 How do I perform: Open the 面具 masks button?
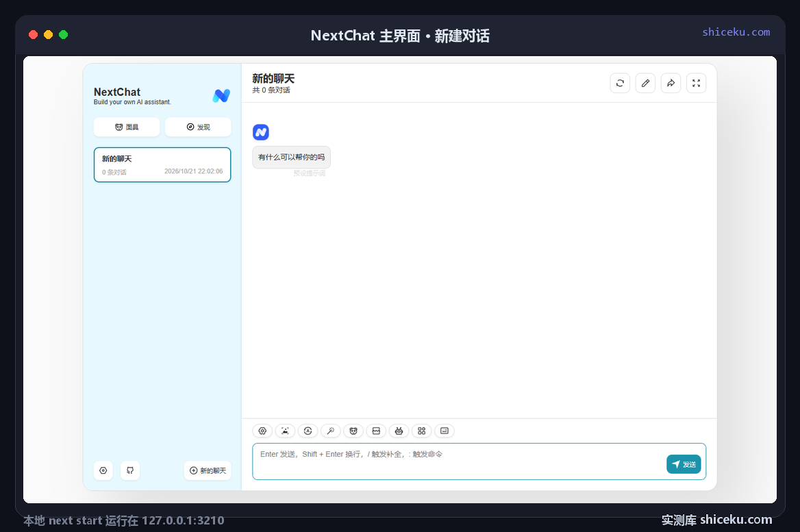pos(127,127)
